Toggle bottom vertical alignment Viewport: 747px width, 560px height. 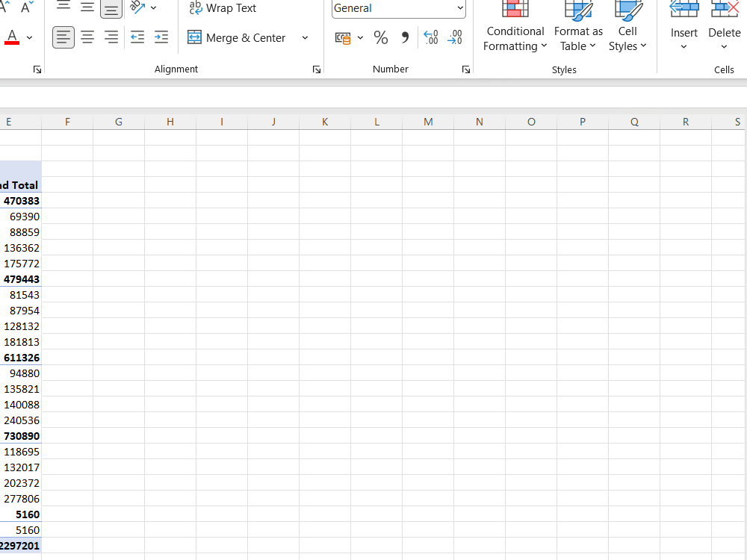click(x=111, y=7)
